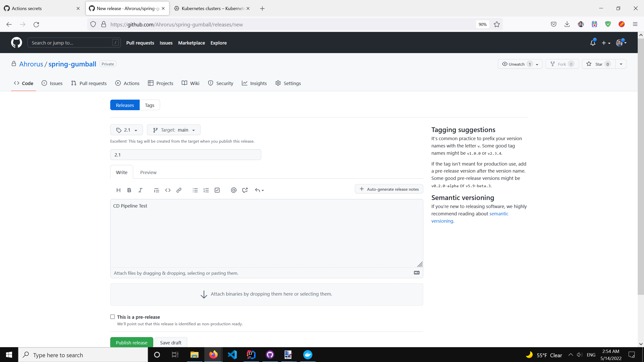644x362 pixels.
Task: Expand the 2.1 tag dropdown
Action: point(127,130)
